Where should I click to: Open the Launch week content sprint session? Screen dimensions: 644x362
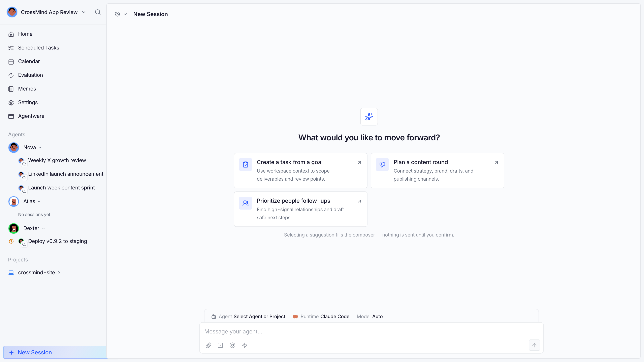click(61, 188)
